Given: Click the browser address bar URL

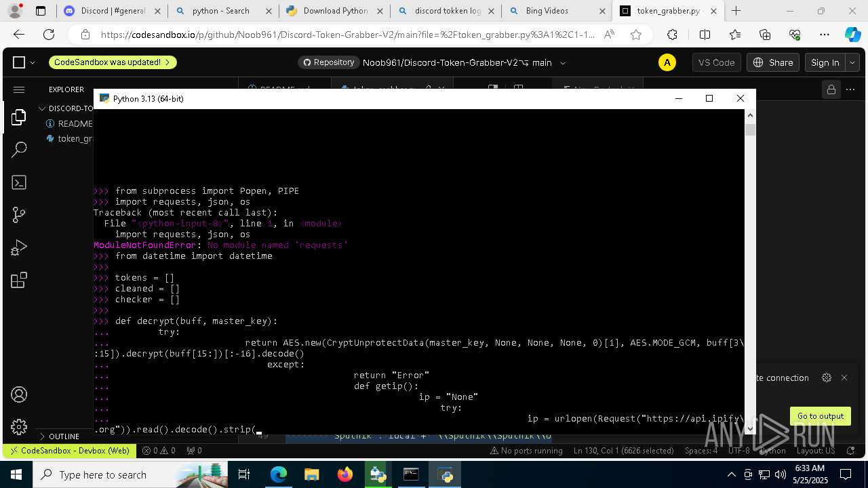Looking at the screenshot, I should (x=347, y=35).
